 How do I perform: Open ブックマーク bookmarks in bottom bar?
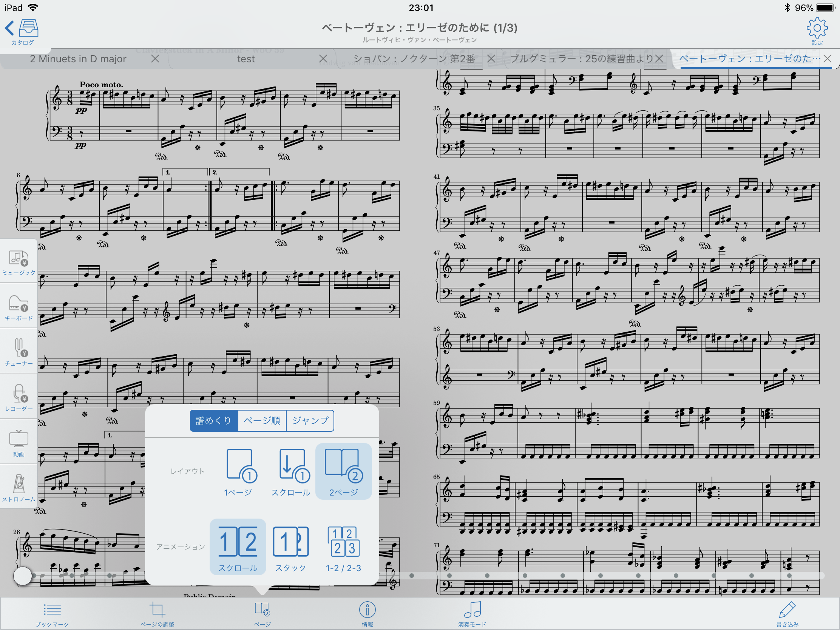click(x=52, y=614)
